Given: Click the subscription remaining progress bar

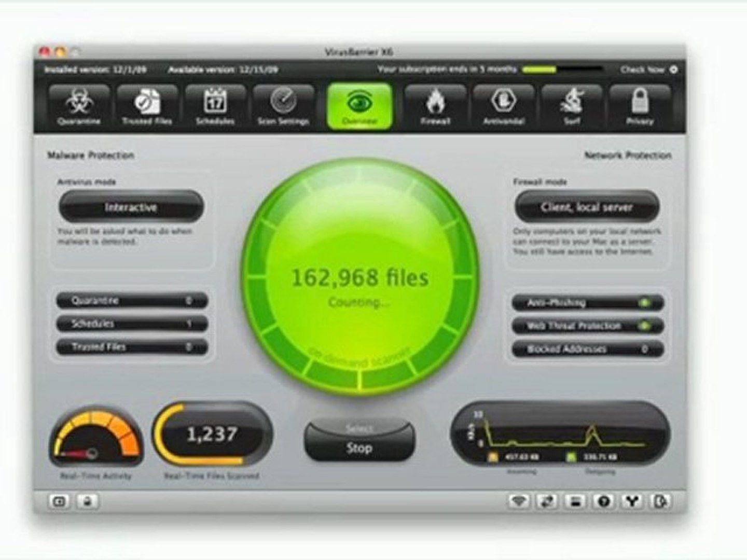Looking at the screenshot, I should tap(562, 69).
